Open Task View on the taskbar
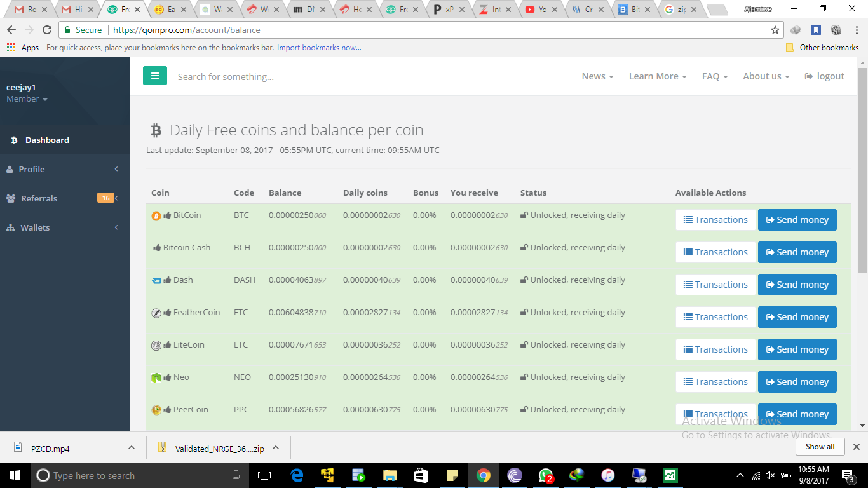 (264, 475)
